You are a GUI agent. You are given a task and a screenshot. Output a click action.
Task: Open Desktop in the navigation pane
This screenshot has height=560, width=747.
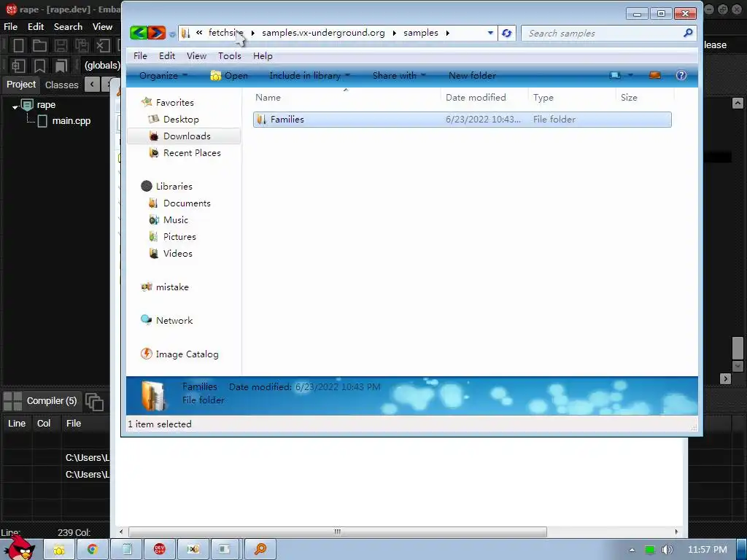pos(181,119)
